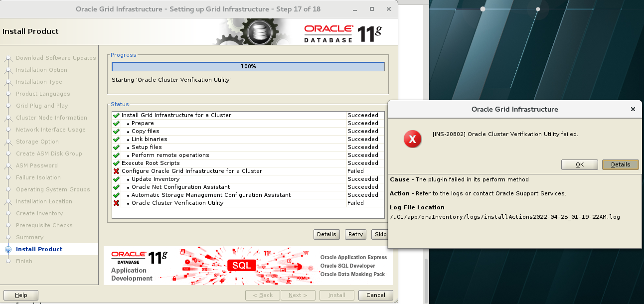644x304 pixels.
Task: Select the Installation Option step
Action: click(41, 70)
